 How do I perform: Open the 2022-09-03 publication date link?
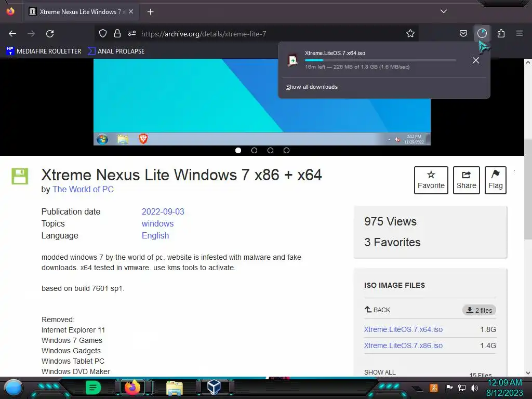tap(163, 212)
